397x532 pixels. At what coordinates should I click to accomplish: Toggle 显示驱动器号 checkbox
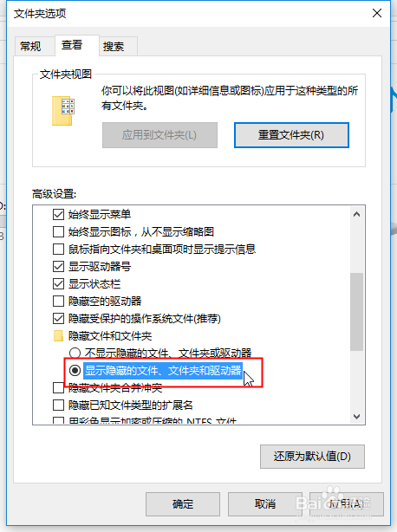pyautogui.click(x=58, y=266)
